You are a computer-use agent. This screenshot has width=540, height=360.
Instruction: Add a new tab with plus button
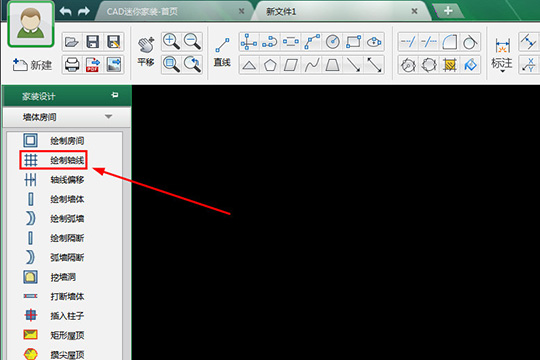[x=448, y=11]
